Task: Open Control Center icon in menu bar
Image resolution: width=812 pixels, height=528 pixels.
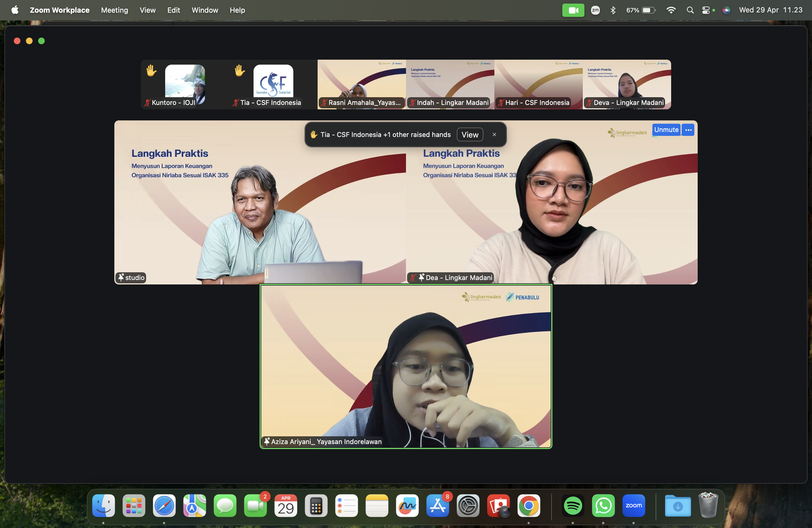Action: click(x=706, y=10)
